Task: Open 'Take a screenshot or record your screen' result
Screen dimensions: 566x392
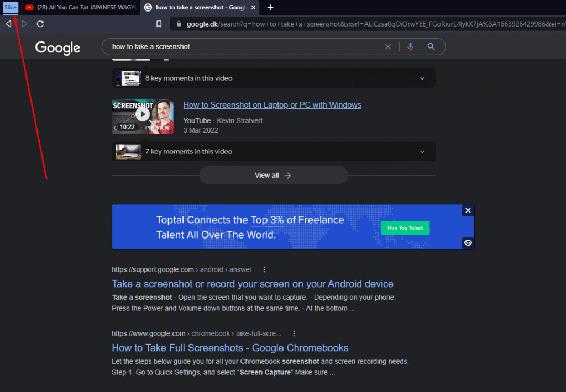Action: (252, 284)
